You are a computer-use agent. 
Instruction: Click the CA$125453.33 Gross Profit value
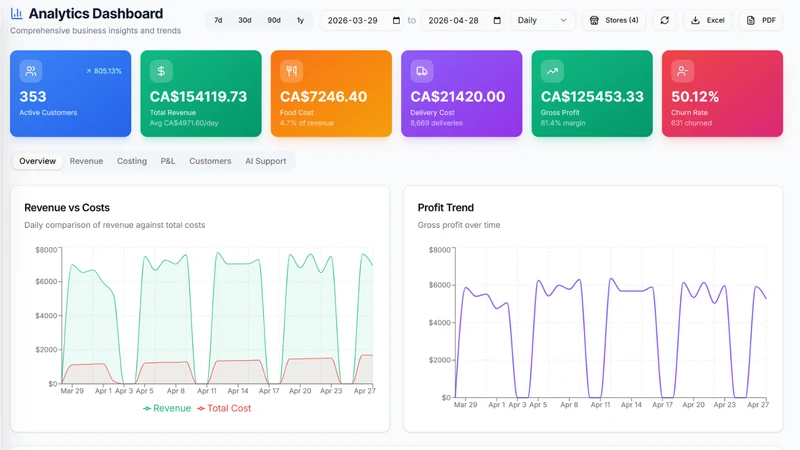[592, 96]
